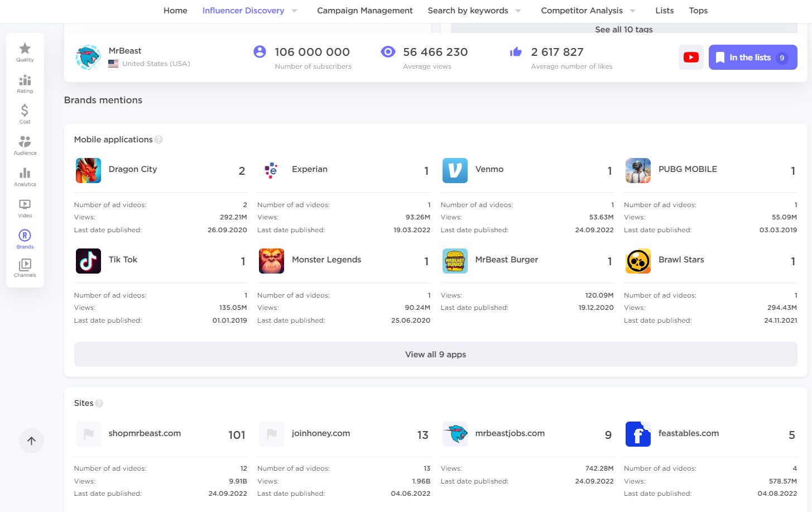Select the Cost dollar icon
812x512 pixels.
[x=25, y=114]
